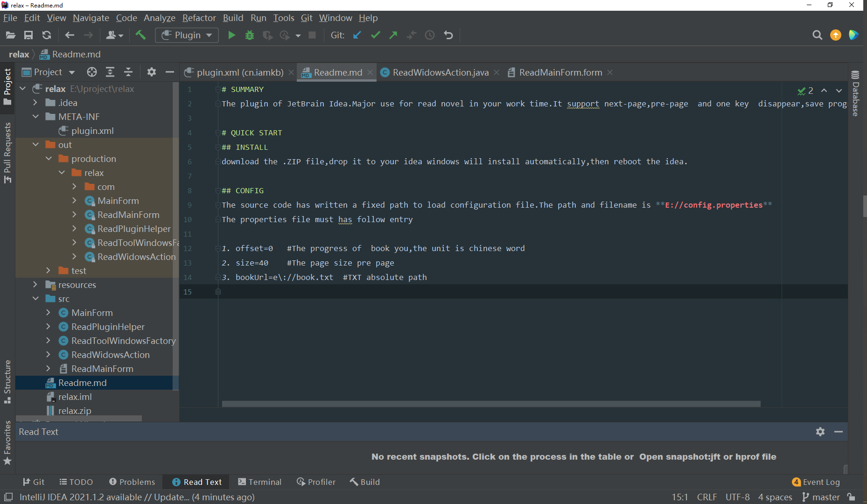Viewport: 867px width, 504px height.
Task: Debug the Plugin configuration
Action: pos(250,35)
